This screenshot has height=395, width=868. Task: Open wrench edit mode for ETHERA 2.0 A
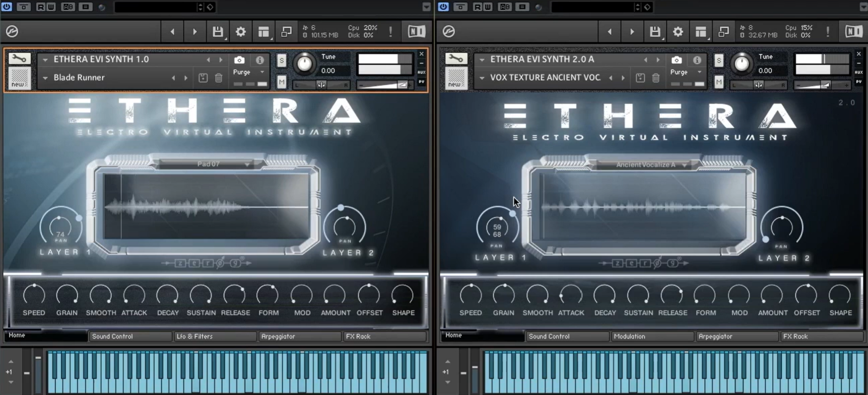tap(456, 59)
